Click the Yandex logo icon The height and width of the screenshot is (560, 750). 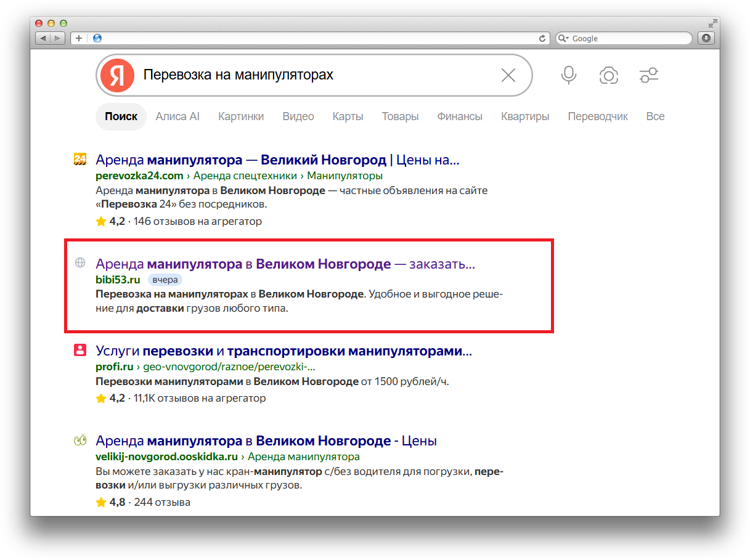click(118, 75)
